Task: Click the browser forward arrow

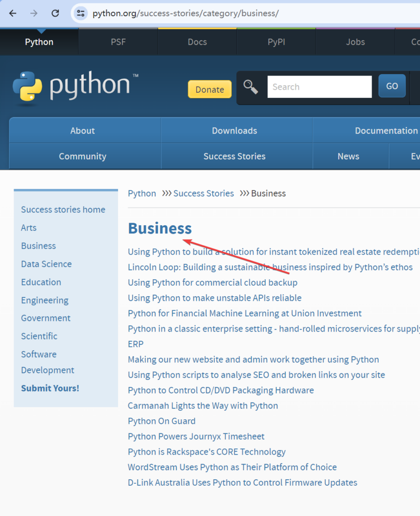Action: pyautogui.click(x=34, y=14)
